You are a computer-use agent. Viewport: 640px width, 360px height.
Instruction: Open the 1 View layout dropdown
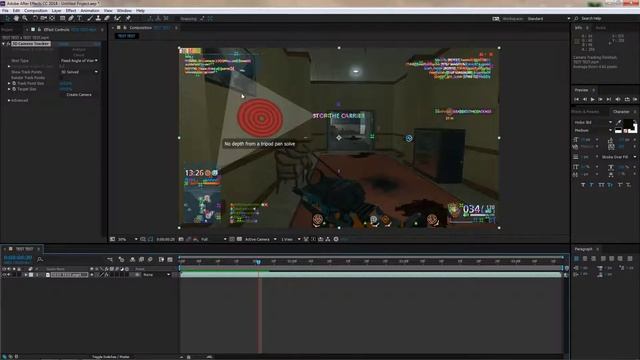291,239
